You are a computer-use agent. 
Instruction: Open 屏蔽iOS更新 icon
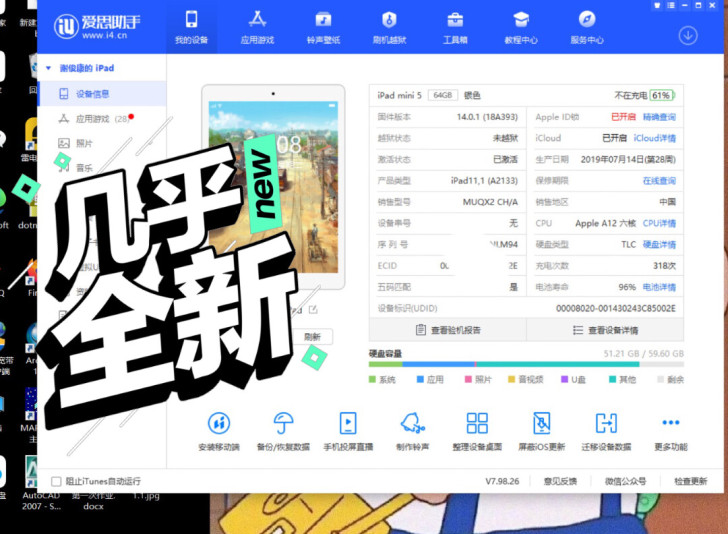[541, 423]
